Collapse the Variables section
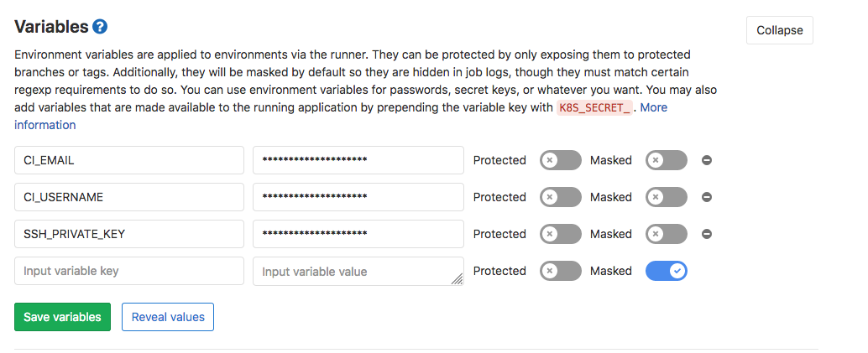 pyautogui.click(x=779, y=30)
